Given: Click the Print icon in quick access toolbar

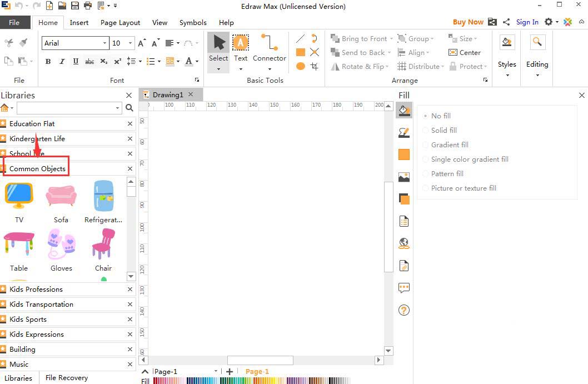Looking at the screenshot, I should (x=88, y=6).
